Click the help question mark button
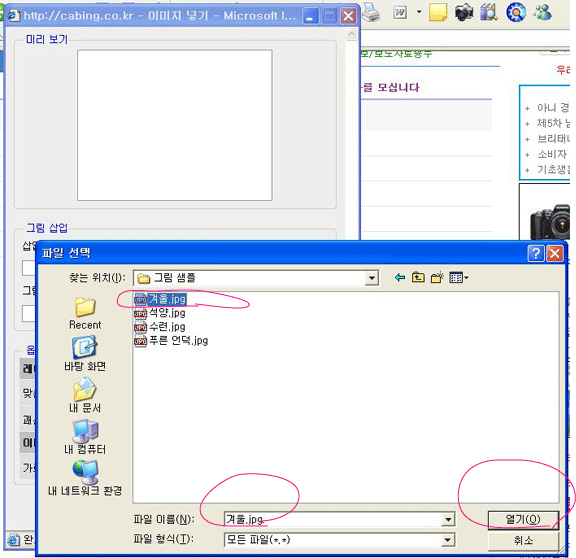576x558 pixels. coord(536,253)
